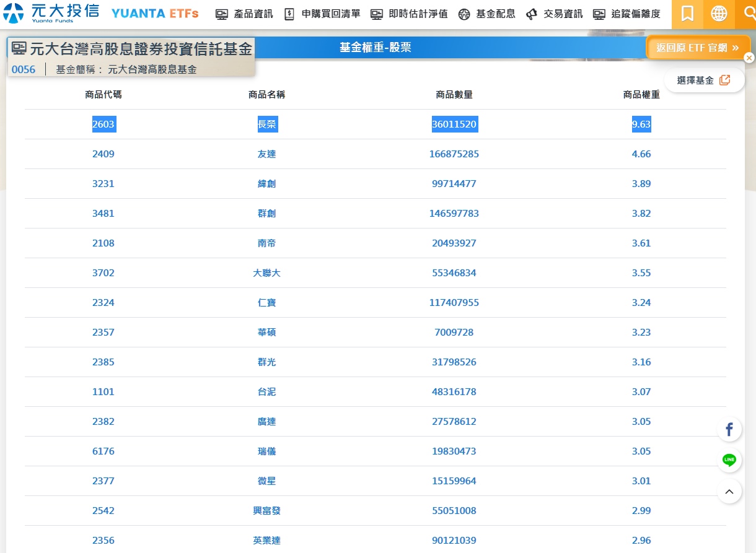Click the 商品權重 column header

click(641, 95)
